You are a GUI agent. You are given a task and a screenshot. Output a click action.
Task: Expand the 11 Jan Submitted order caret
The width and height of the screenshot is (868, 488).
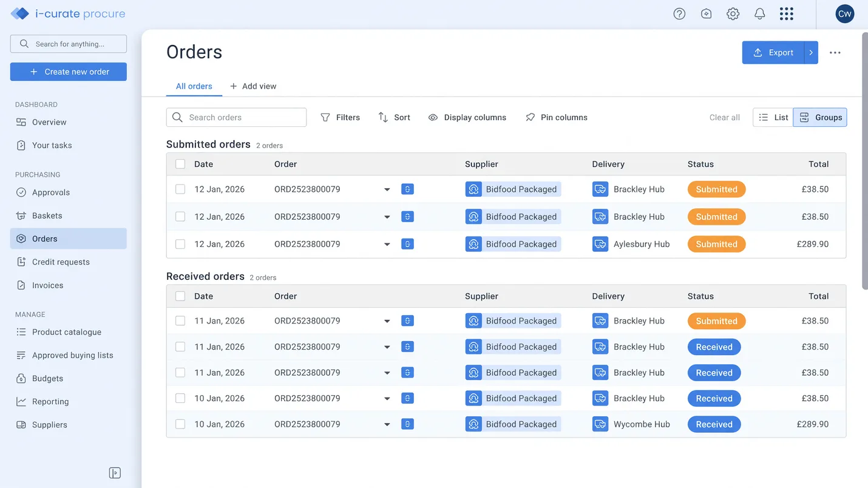pyautogui.click(x=387, y=322)
